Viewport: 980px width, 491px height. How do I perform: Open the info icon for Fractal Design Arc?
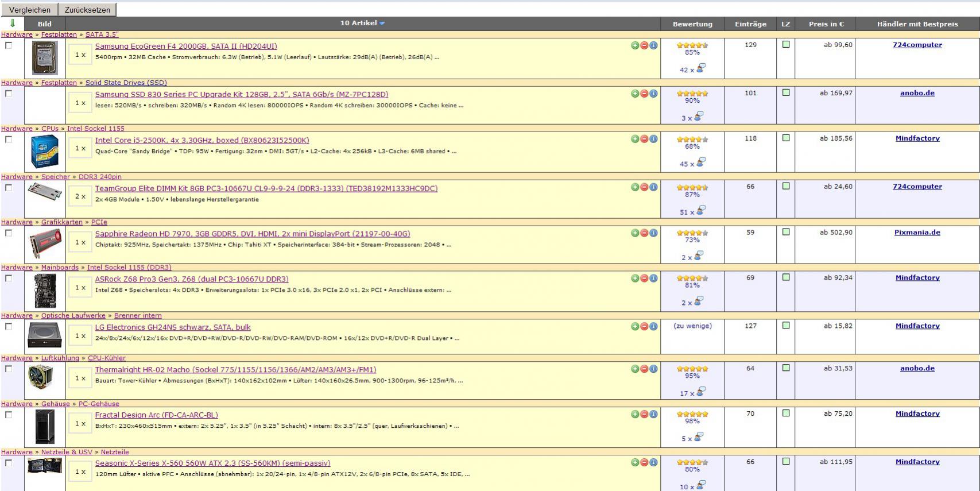click(653, 415)
